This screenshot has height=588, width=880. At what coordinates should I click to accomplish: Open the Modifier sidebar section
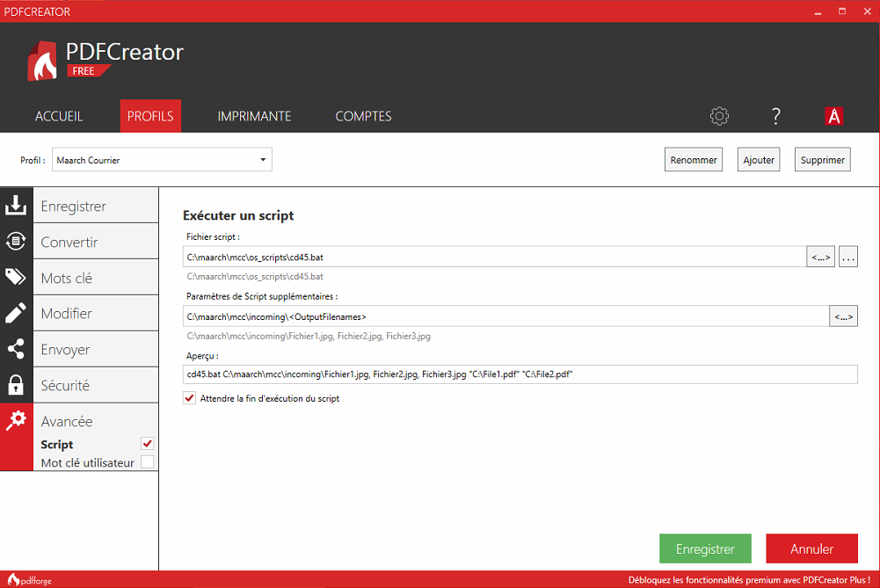click(x=96, y=313)
